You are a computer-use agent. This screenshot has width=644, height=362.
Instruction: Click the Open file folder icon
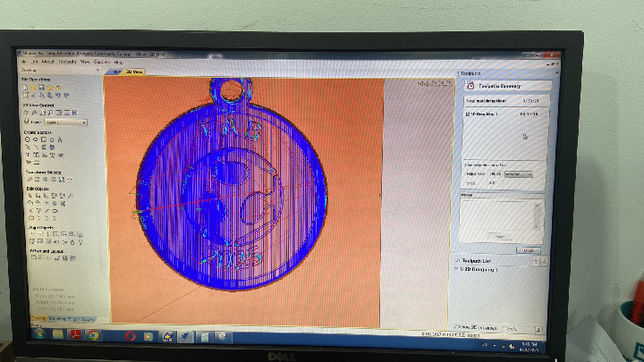point(33,88)
